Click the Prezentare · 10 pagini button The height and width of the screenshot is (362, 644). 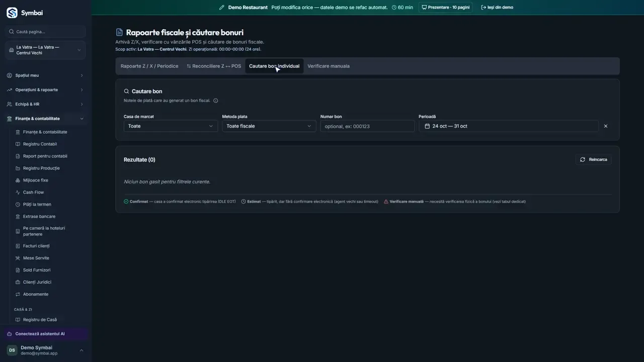pos(446,8)
